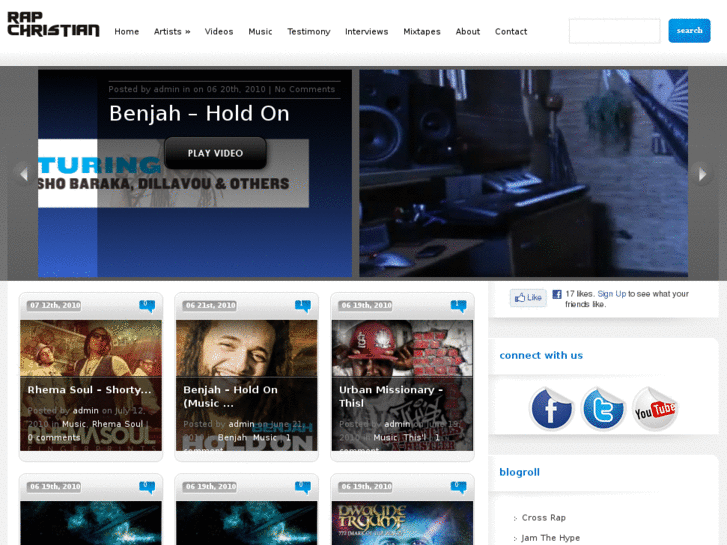Go to the Videos page
The height and width of the screenshot is (545, 727).
[219, 32]
